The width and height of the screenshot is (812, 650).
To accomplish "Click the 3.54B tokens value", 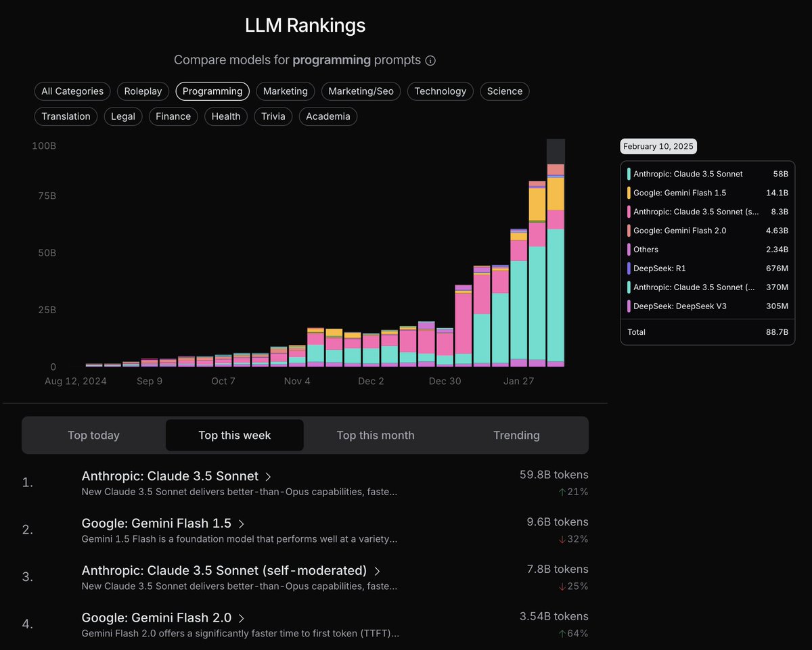I will [554, 616].
